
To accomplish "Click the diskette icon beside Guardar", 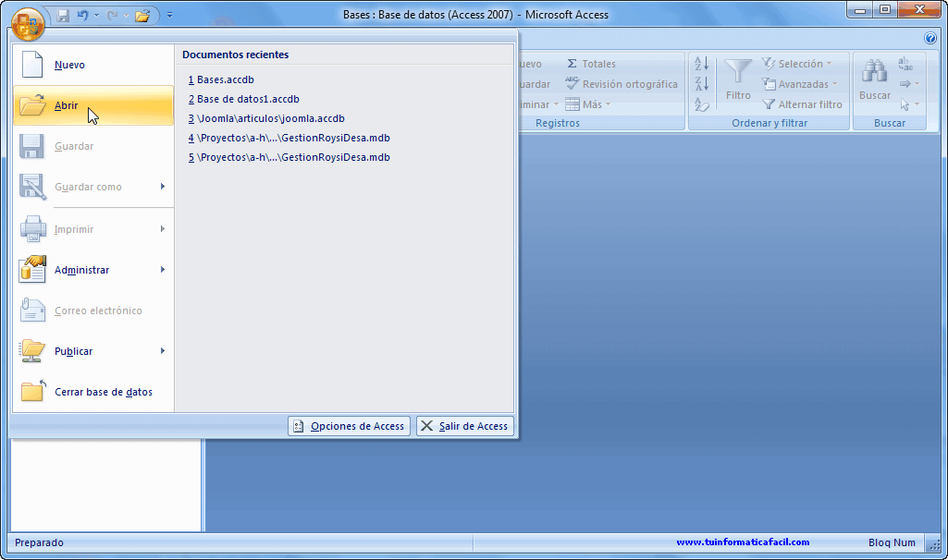I will pyautogui.click(x=31, y=146).
